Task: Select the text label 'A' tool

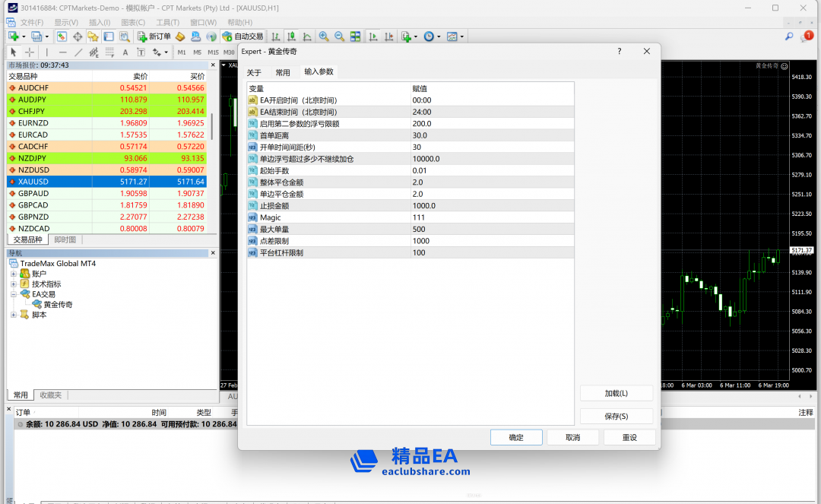Action: point(124,52)
